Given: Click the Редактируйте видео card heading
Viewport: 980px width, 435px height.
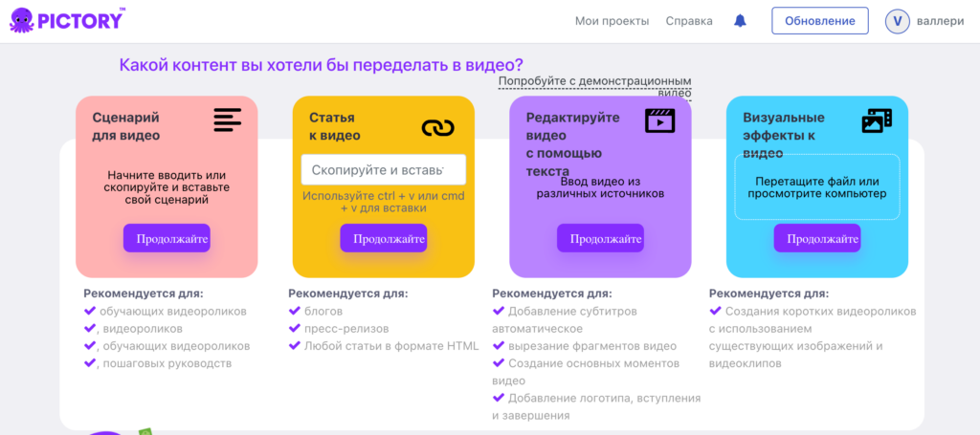Looking at the screenshot, I should 572,144.
